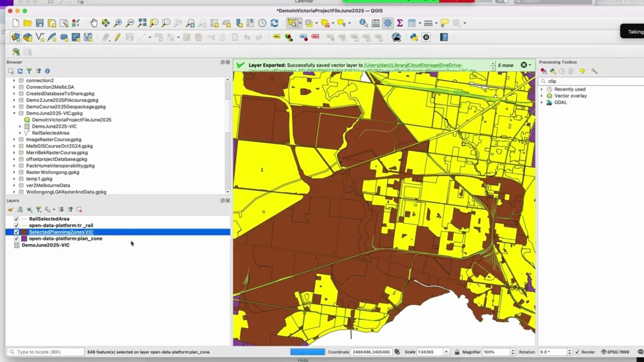This screenshot has width=644, height=362.
Task: Save the project using the floppy disk icon
Action: pos(40,23)
